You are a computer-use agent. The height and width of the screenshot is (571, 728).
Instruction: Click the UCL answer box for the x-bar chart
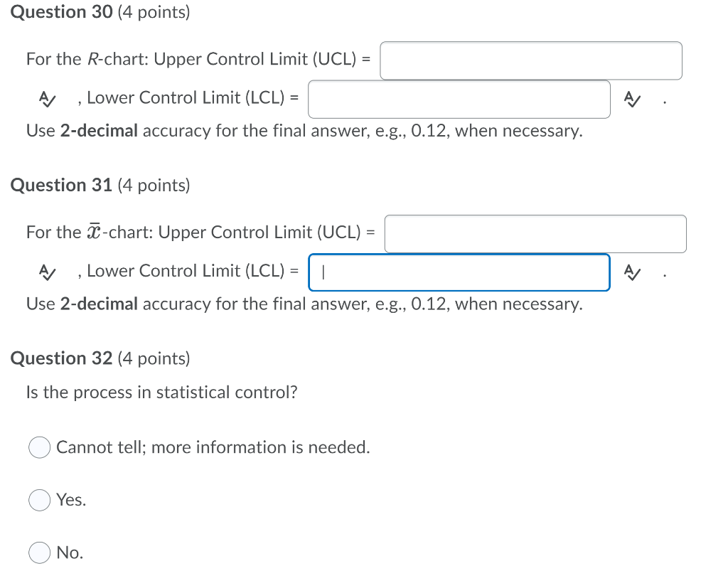[535, 233]
